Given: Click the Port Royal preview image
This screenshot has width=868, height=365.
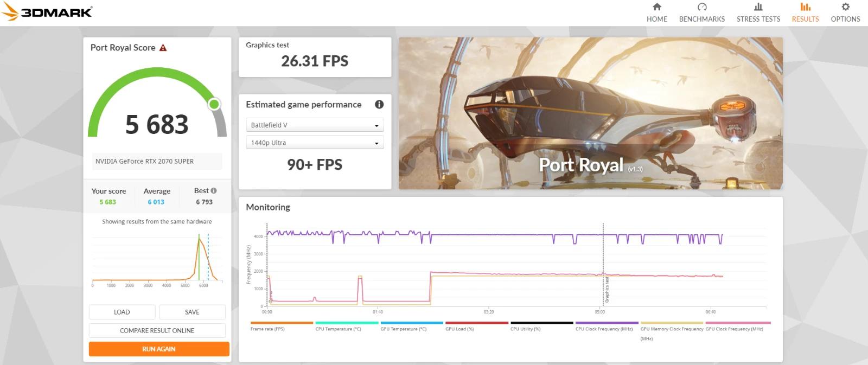Looking at the screenshot, I should [590, 113].
